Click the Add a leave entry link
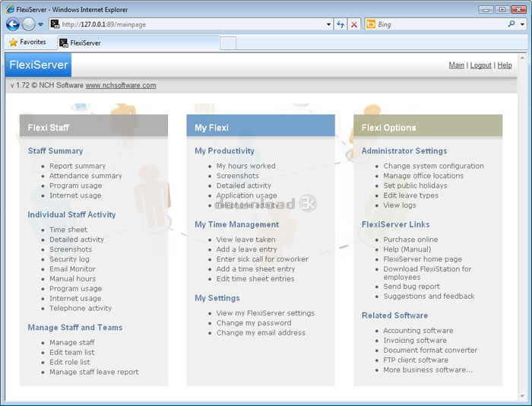532x406 pixels. [x=246, y=249]
